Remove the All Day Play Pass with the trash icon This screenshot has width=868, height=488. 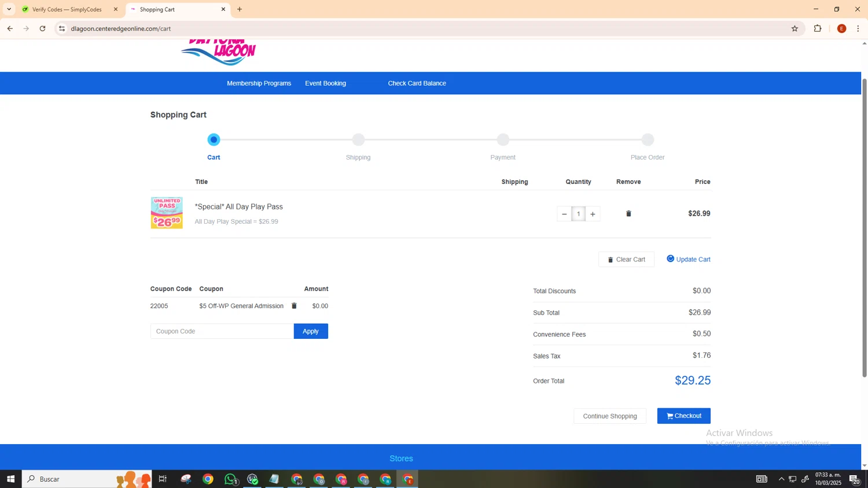tap(628, 214)
